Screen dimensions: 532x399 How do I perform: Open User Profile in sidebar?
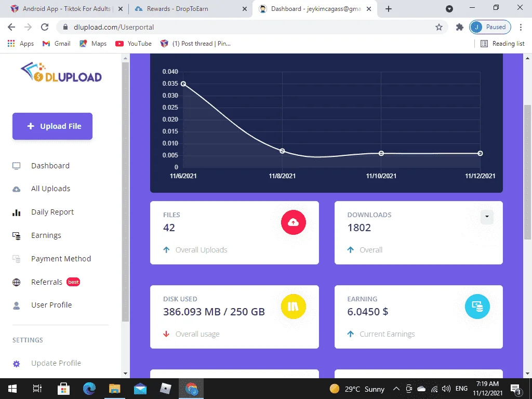tap(51, 305)
